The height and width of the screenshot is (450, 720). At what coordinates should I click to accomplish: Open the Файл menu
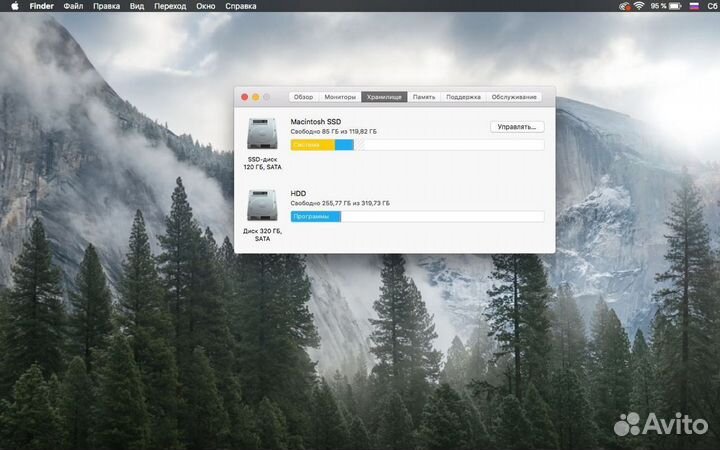pos(73,6)
